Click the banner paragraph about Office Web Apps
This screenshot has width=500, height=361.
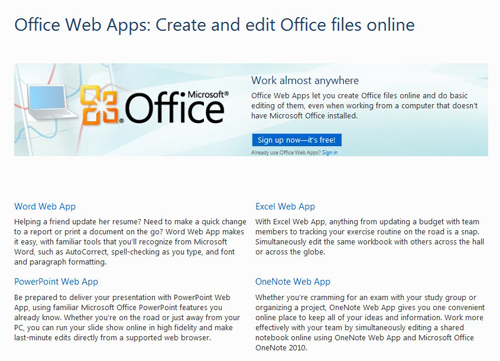(364, 106)
